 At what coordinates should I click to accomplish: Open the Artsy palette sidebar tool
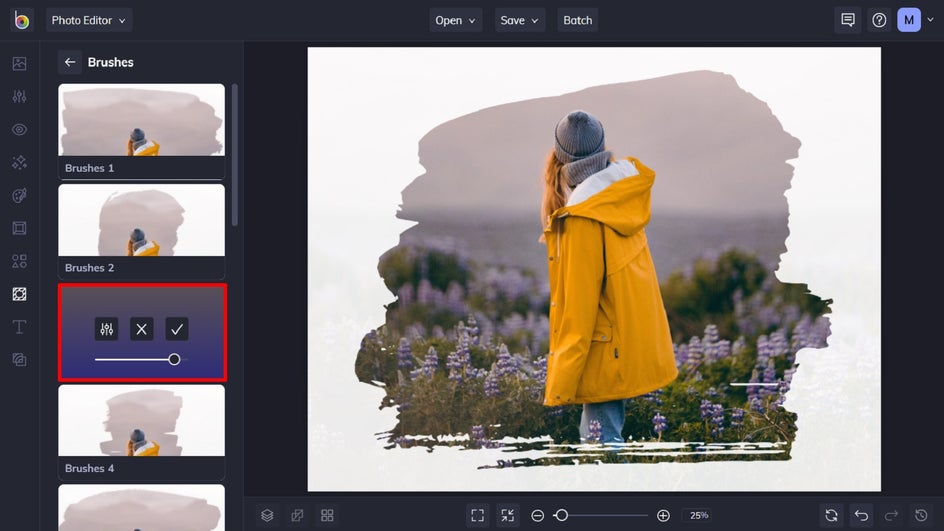point(19,195)
